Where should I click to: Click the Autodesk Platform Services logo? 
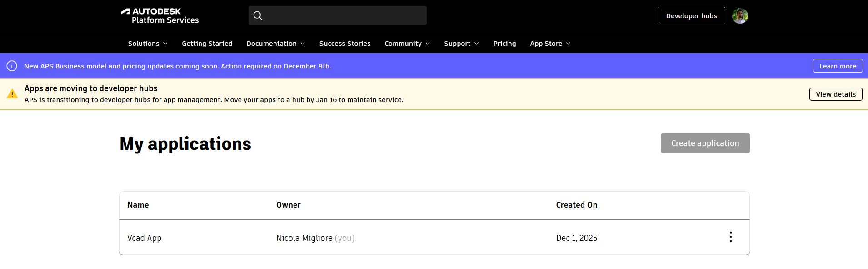(160, 16)
